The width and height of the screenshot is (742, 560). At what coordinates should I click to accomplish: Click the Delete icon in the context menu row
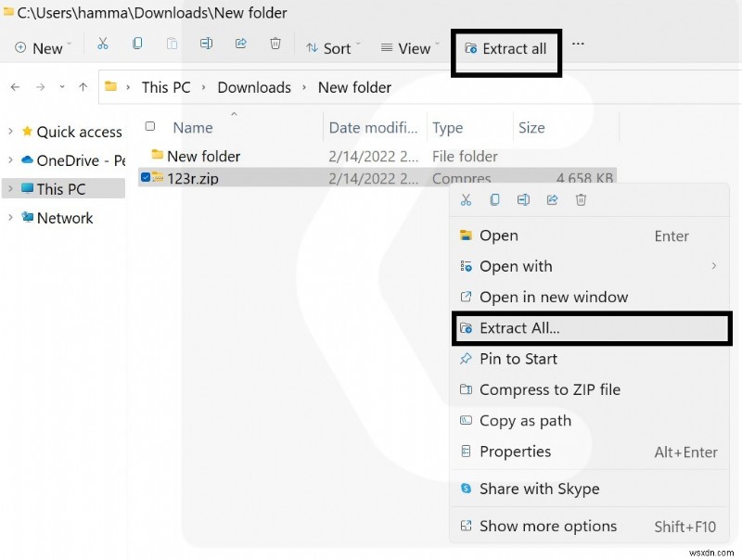581,199
